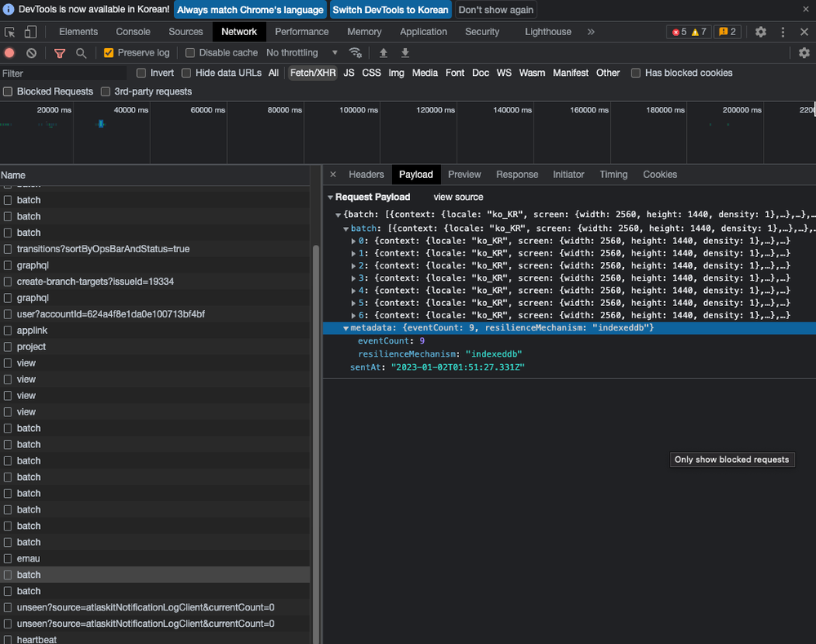The width and height of the screenshot is (816, 644).
Task: Switch to the Console panel tab
Action: coord(133,32)
